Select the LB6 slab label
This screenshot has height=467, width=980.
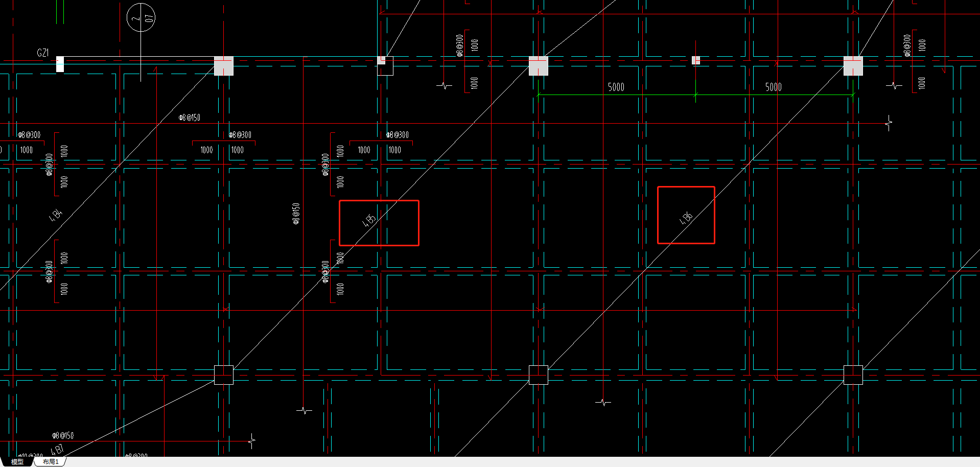686,218
